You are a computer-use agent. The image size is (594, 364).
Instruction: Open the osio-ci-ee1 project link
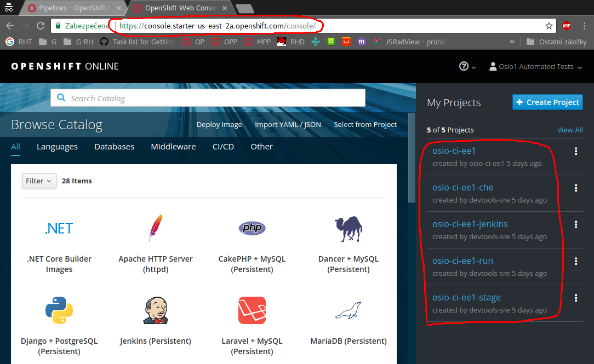pos(454,151)
